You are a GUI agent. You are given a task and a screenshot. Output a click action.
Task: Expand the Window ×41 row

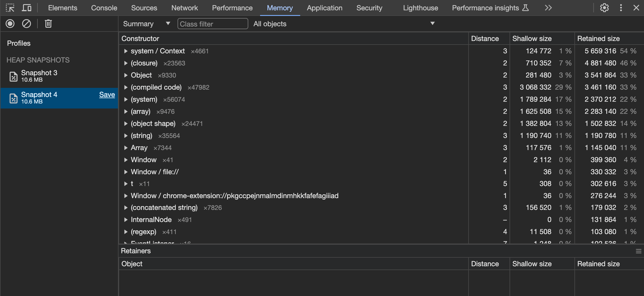tap(126, 160)
